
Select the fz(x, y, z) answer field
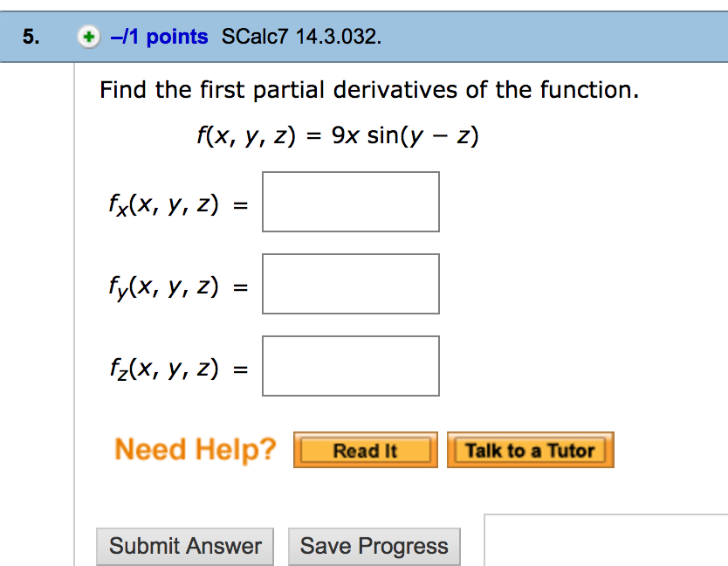point(350,365)
